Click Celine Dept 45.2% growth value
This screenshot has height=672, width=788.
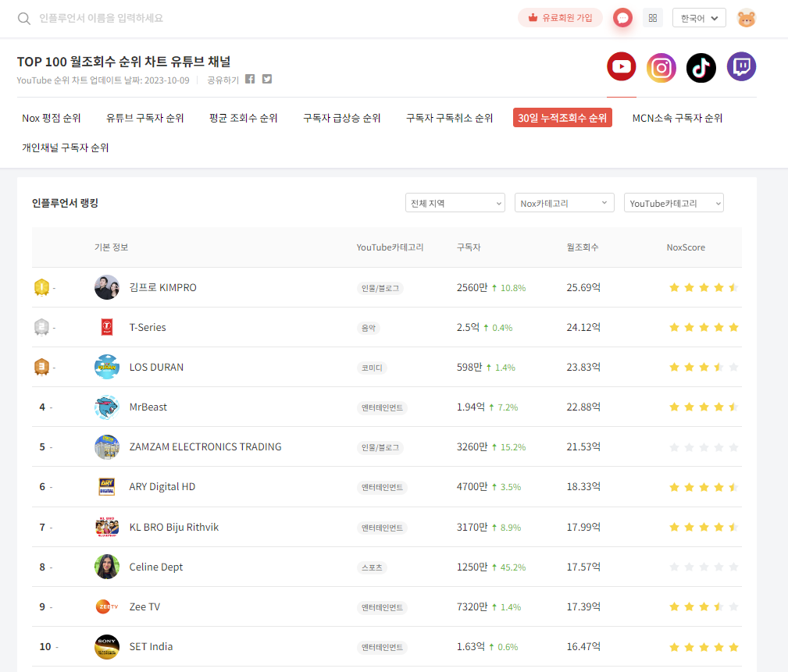pyautogui.click(x=512, y=567)
